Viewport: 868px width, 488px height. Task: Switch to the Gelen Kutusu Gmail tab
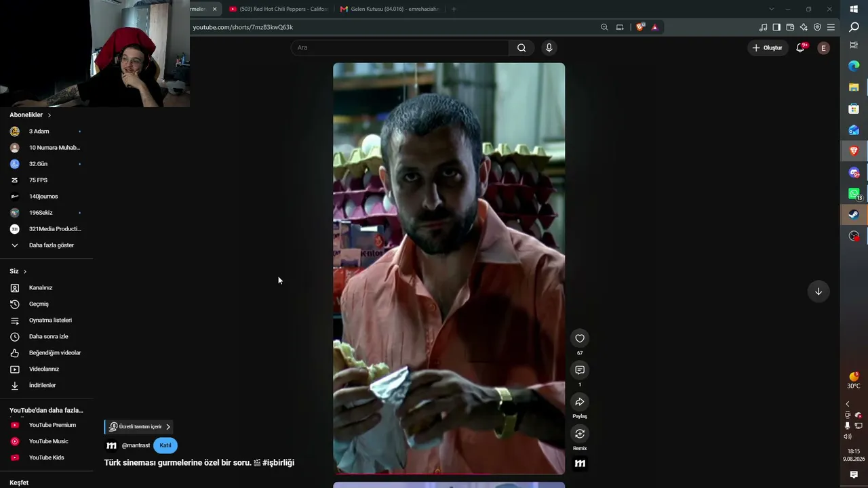[x=390, y=9]
